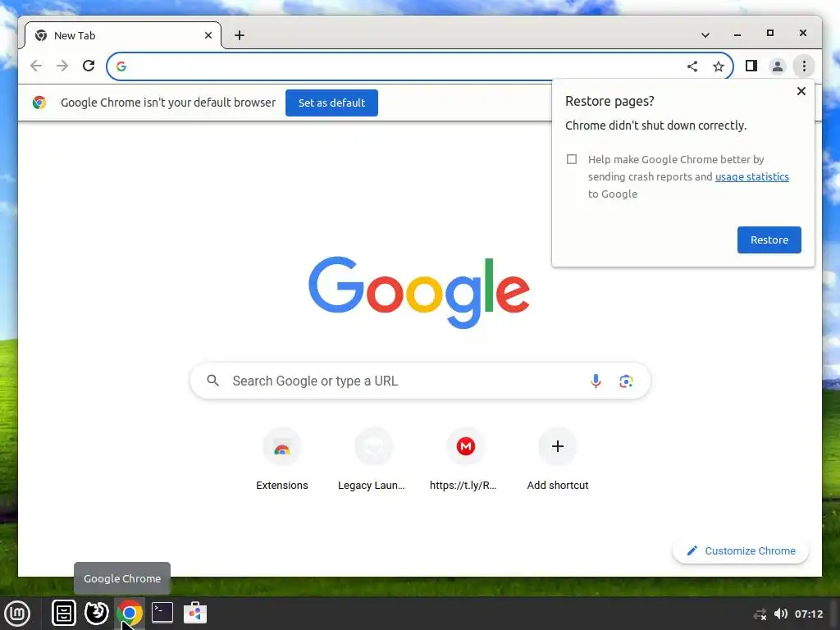
Task: Go back using the back arrow
Action: 36,66
